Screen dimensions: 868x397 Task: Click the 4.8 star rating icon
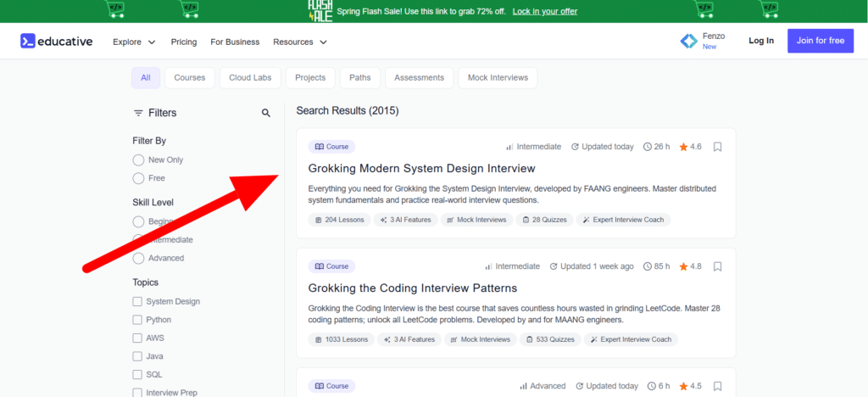[x=683, y=266]
